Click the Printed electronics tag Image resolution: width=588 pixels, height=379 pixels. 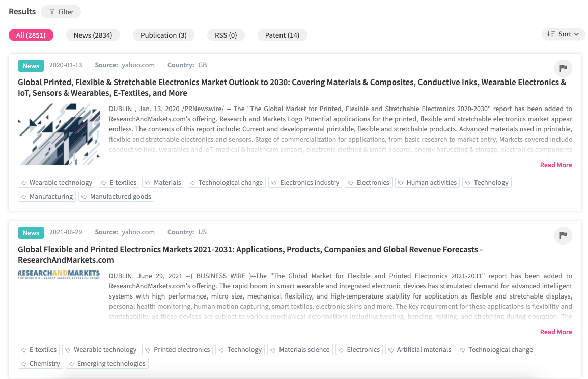point(177,349)
